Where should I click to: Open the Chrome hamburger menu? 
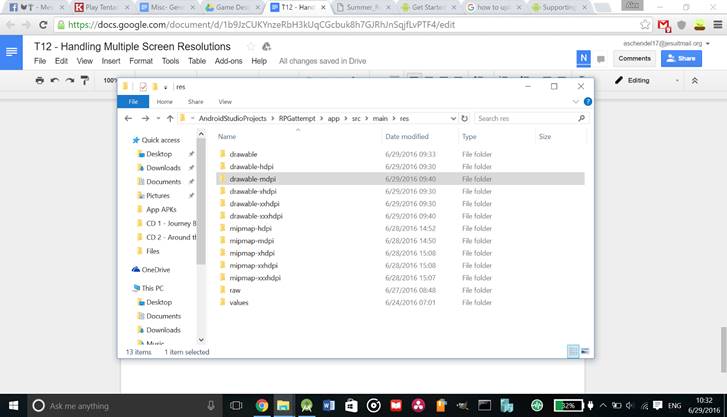[x=717, y=25]
